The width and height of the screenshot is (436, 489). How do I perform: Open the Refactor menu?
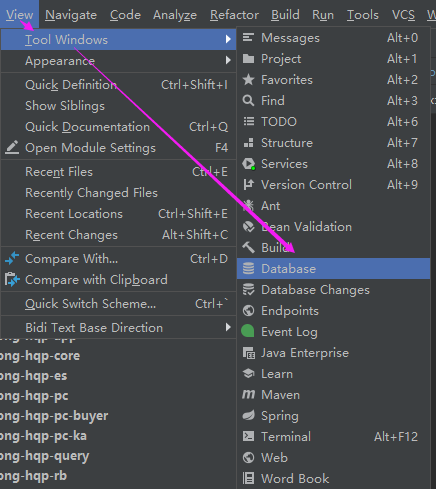click(x=234, y=15)
